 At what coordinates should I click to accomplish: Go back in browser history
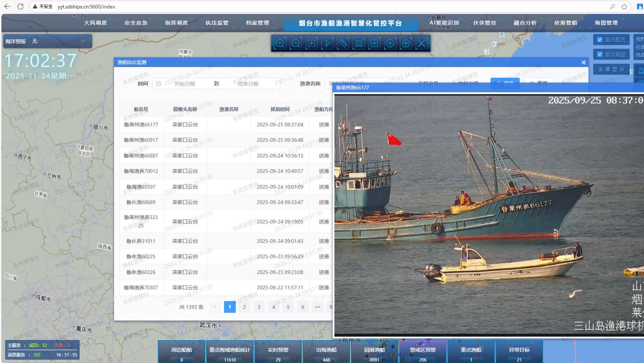tap(7, 7)
